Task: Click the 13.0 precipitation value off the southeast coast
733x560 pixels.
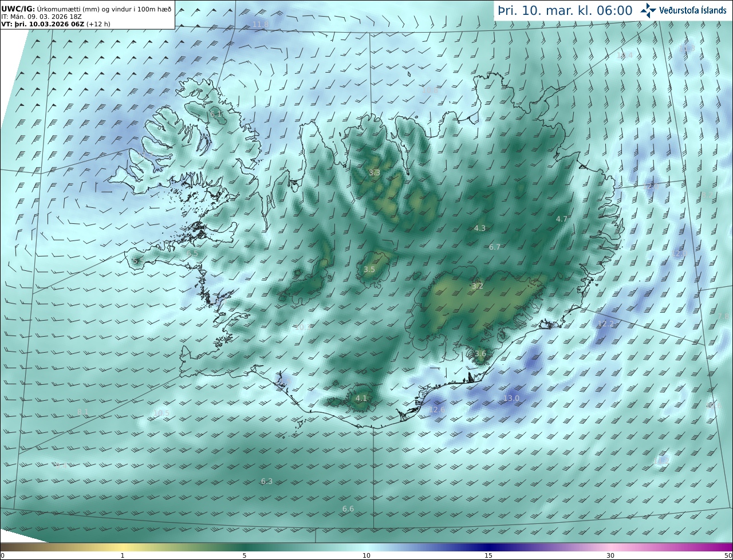Action: tap(511, 399)
